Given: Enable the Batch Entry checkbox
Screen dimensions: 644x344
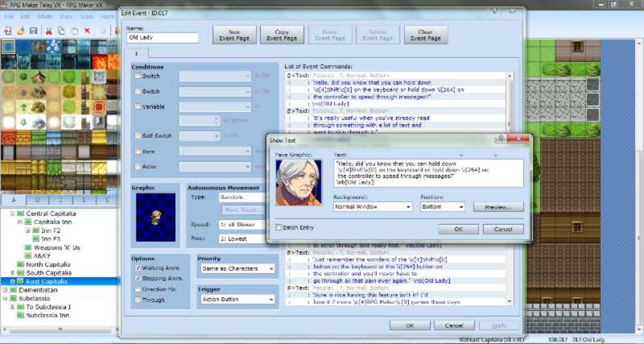Looking at the screenshot, I should pos(279,227).
